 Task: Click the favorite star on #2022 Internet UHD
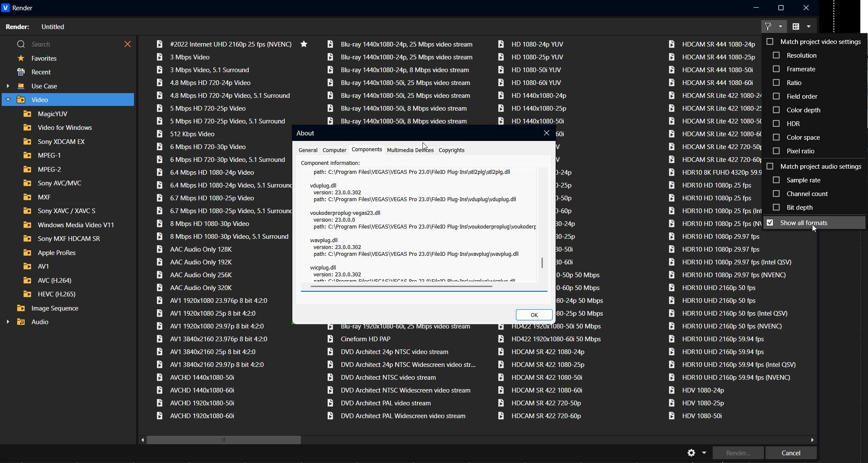pos(304,44)
